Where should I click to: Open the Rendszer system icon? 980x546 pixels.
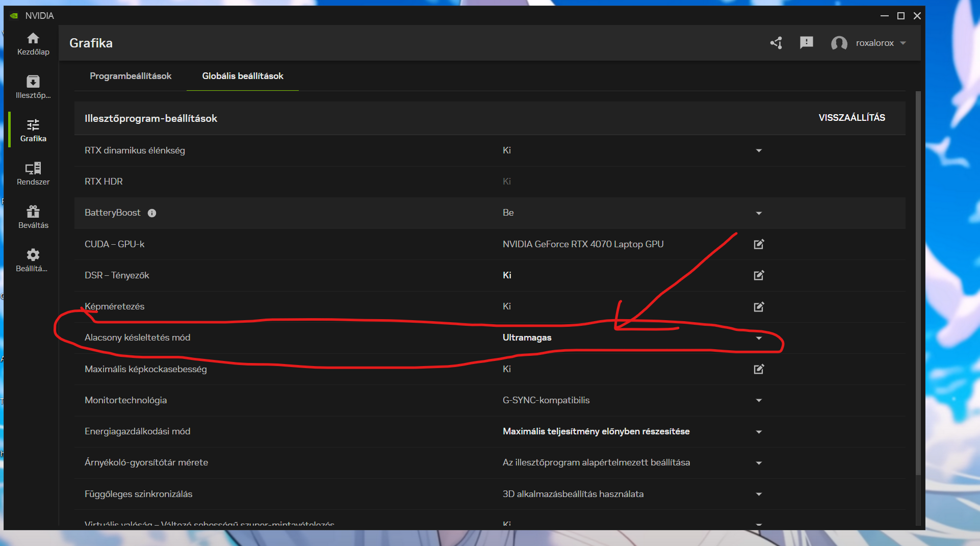[33, 168]
